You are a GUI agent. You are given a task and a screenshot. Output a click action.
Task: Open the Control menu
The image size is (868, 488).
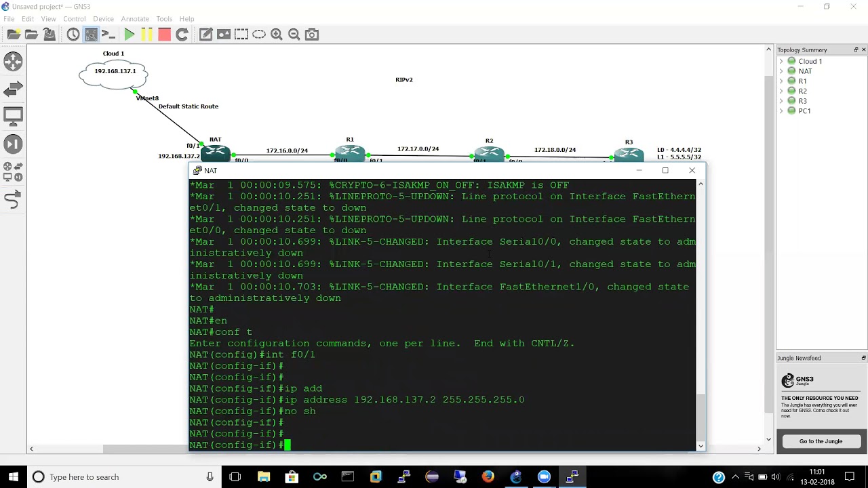75,18
